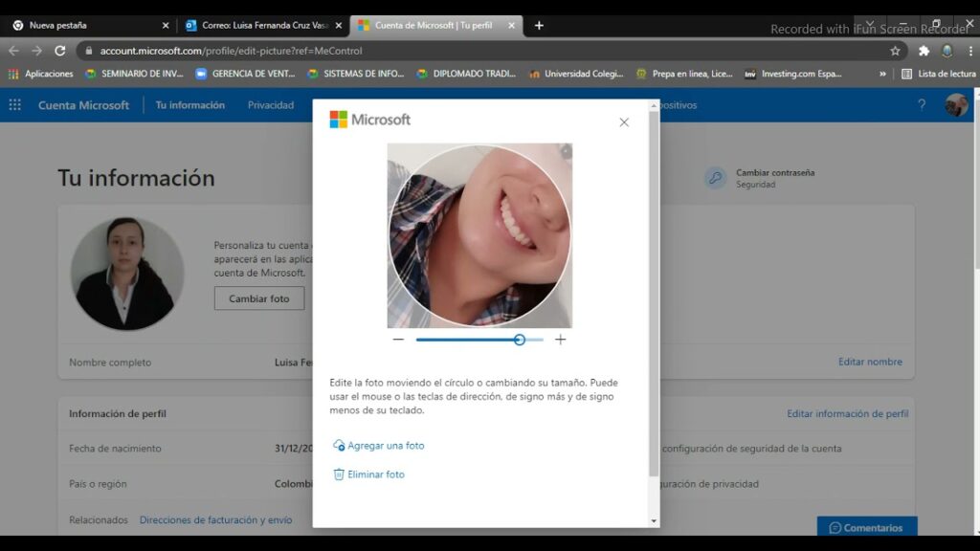Click the Nombre completo label
Screen dimensions: 980x551
(x=110, y=363)
